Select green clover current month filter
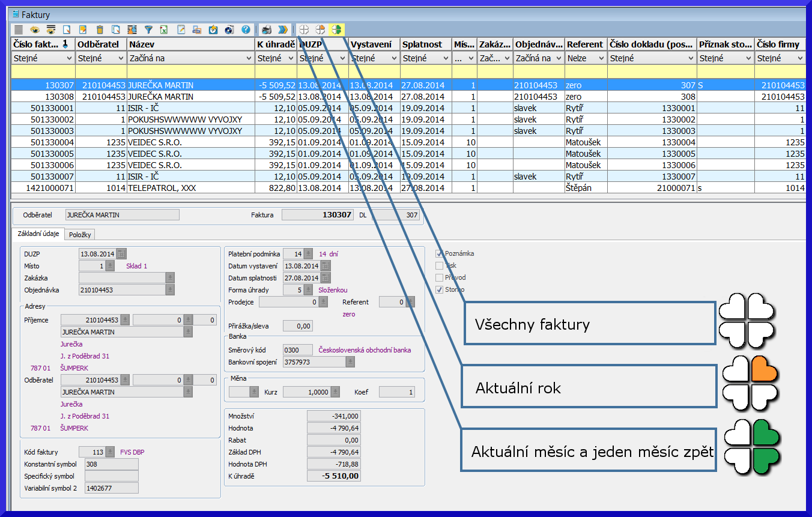The image size is (812, 517). point(337,29)
